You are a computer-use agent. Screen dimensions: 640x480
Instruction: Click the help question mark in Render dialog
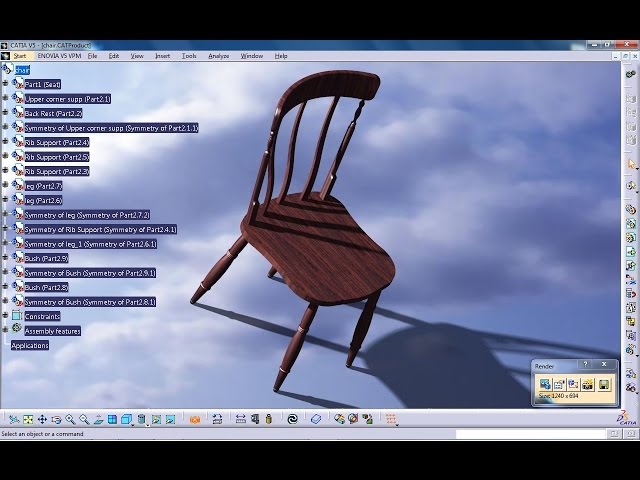(586, 364)
